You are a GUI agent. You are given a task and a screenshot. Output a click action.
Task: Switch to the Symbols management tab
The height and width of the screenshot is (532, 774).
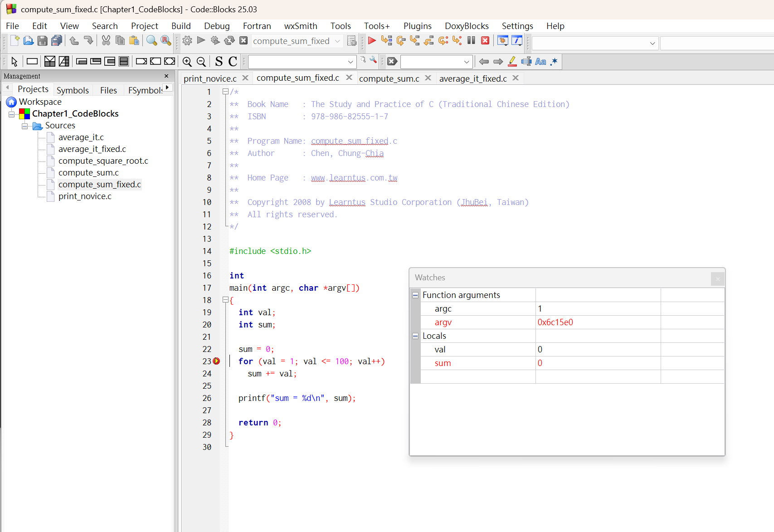click(x=73, y=90)
